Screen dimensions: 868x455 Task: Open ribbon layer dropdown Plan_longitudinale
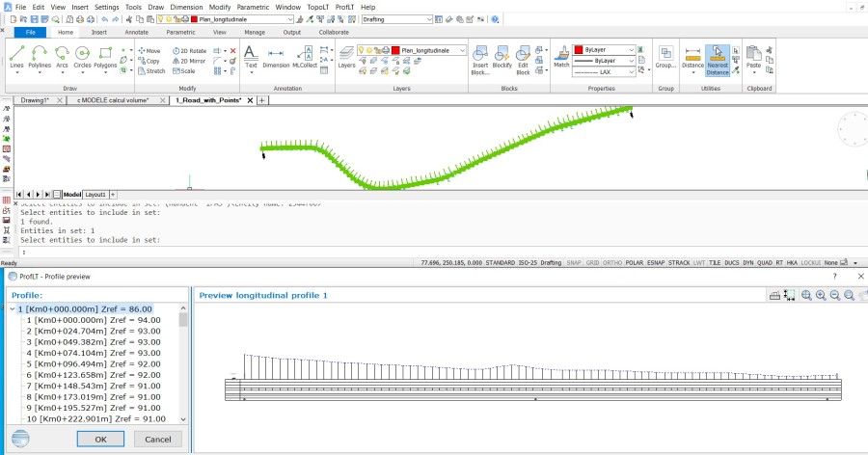point(462,50)
